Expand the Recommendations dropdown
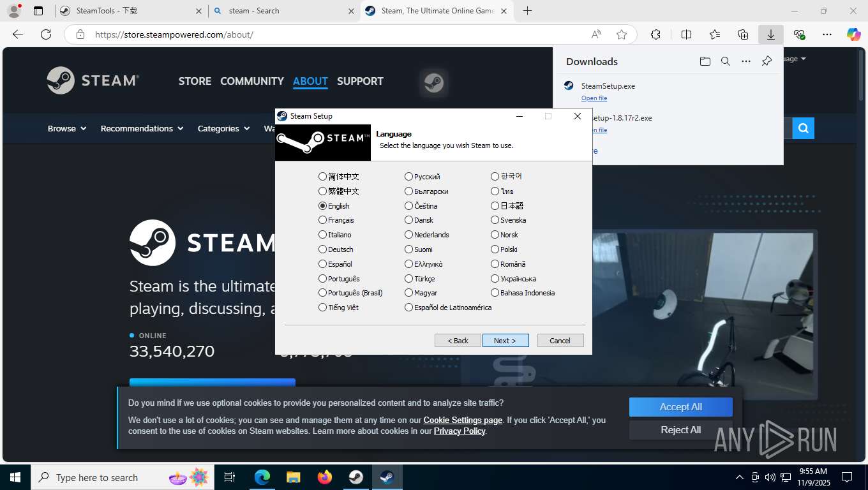 click(x=142, y=128)
